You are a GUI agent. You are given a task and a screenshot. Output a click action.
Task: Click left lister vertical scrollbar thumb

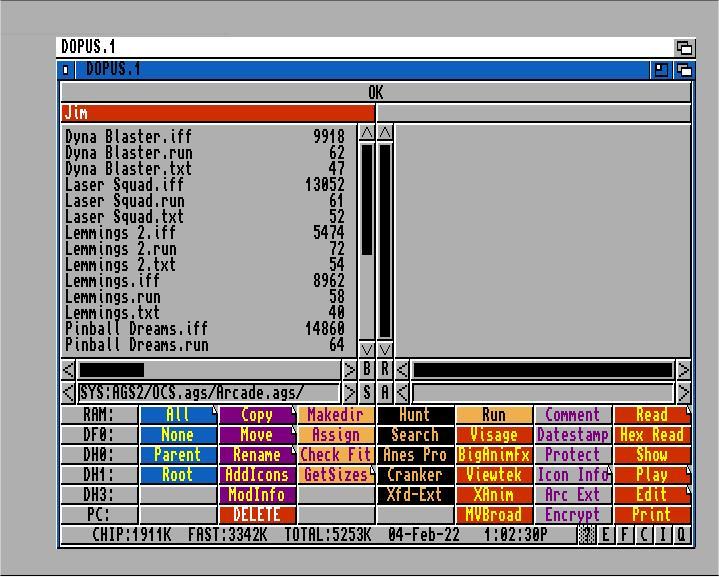[x=367, y=200]
